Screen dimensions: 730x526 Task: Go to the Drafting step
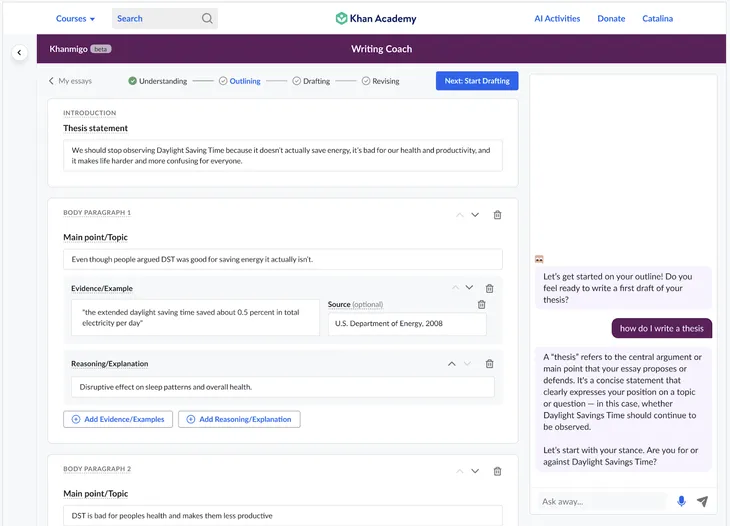point(311,81)
